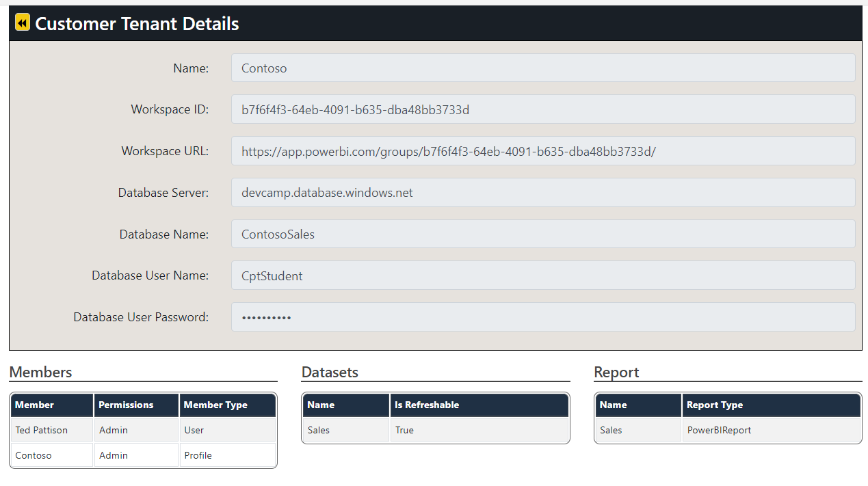Click the True refreshable value cell
Image resolution: width=868 pixels, height=486 pixels.
pos(479,430)
